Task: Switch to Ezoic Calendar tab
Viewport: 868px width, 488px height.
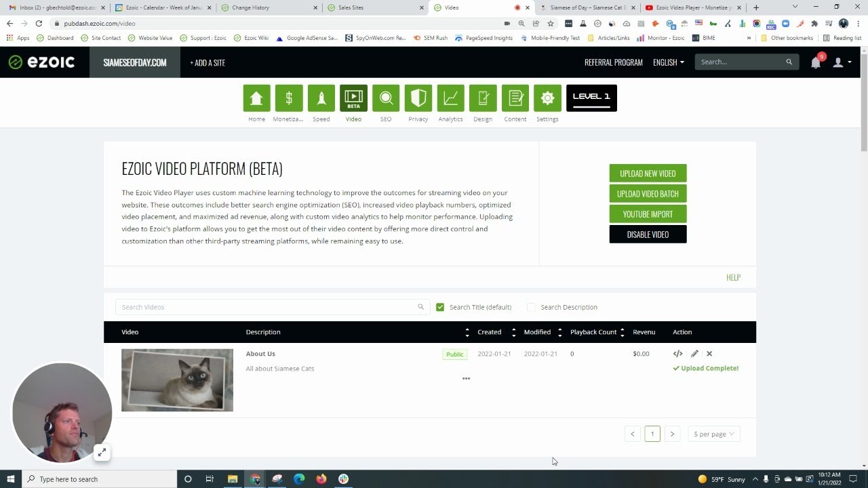Action: coord(162,7)
